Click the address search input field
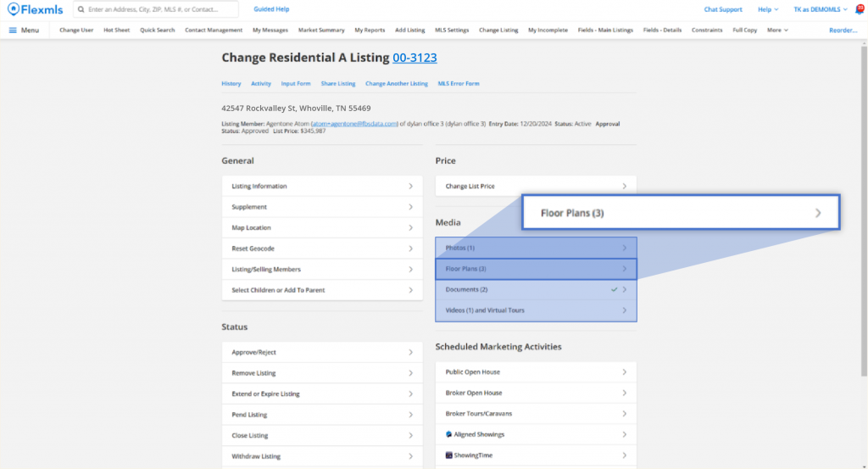 click(159, 9)
